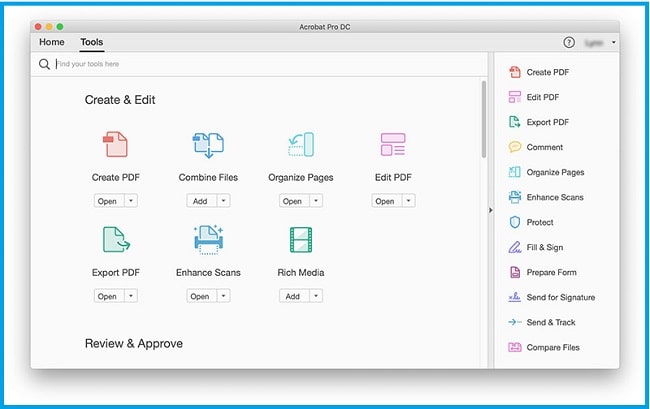Viewport: 650px width, 409px height.
Task: Click Open button under Edit PDF
Action: tap(386, 201)
